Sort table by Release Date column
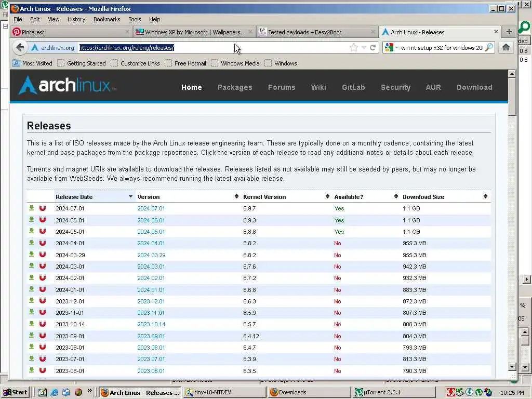The image size is (532, 399). (95, 197)
